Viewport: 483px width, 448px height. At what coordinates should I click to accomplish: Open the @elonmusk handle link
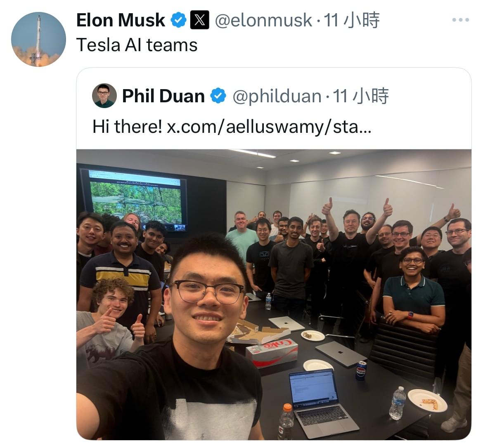[x=263, y=20]
